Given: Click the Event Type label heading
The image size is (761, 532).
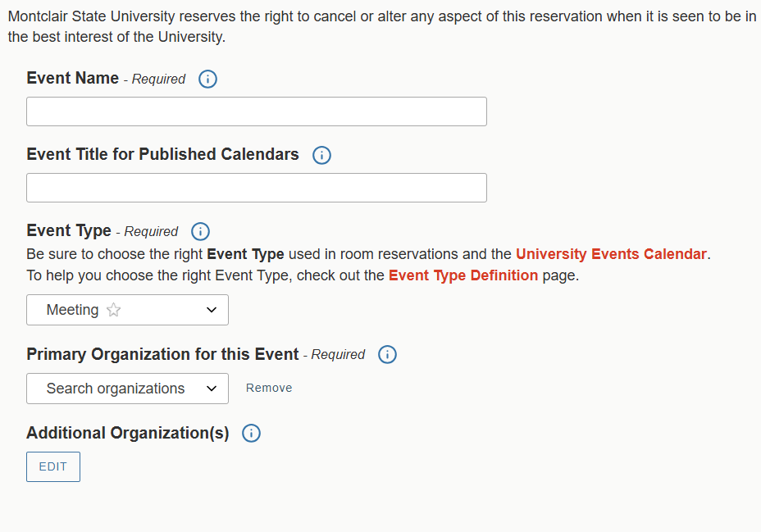Looking at the screenshot, I should coord(69,231).
